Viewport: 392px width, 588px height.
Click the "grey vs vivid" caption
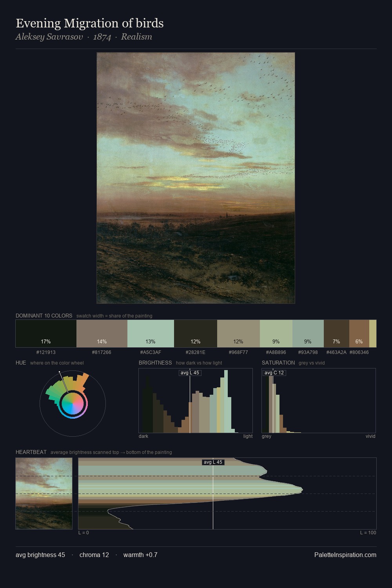312,363
